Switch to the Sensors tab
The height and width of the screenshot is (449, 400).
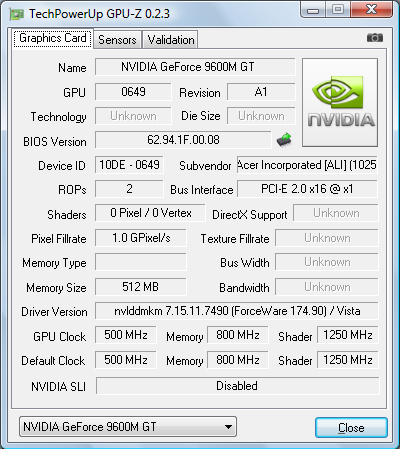[117, 40]
